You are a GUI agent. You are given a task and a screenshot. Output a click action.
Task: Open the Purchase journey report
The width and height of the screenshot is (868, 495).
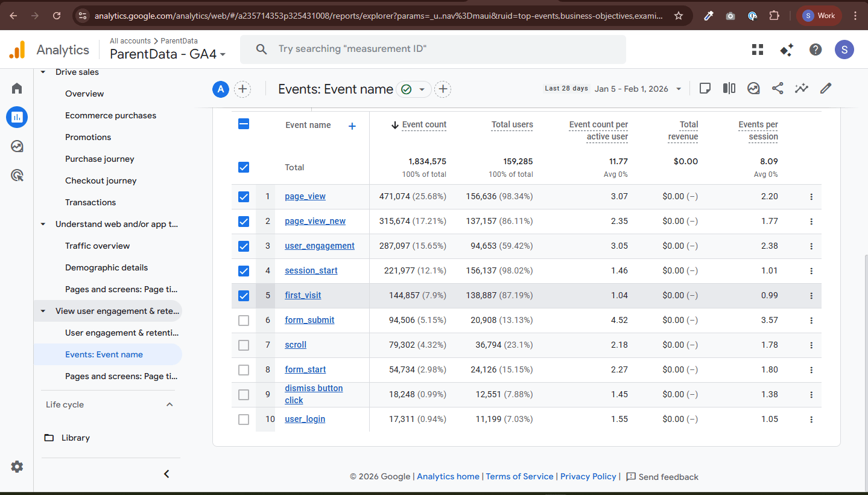[x=100, y=159]
